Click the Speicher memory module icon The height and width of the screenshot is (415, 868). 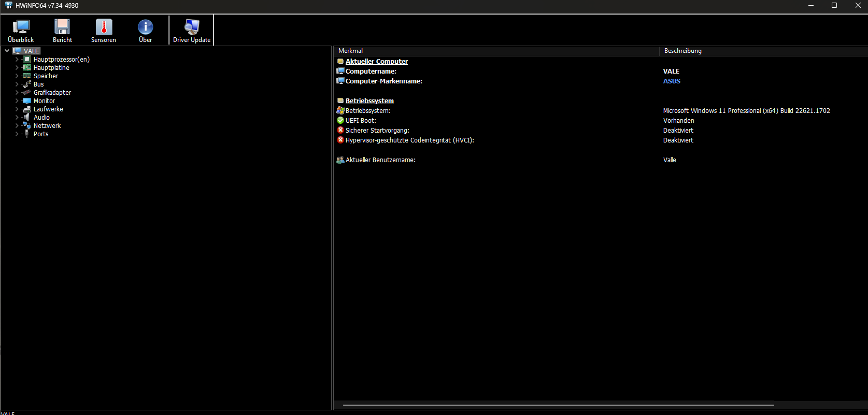27,76
